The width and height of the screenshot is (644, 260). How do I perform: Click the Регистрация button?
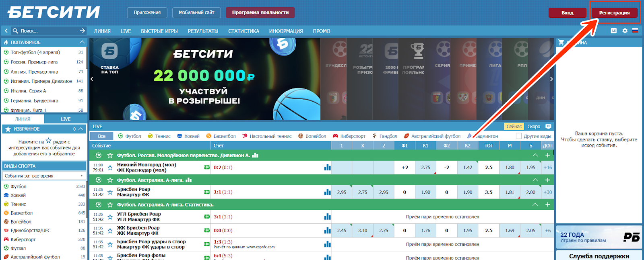pos(614,13)
